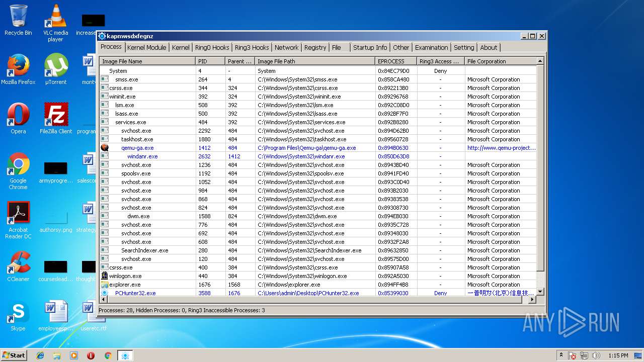Select the wininit.exe process row
This screenshot has width=644, height=362.
(x=318, y=97)
